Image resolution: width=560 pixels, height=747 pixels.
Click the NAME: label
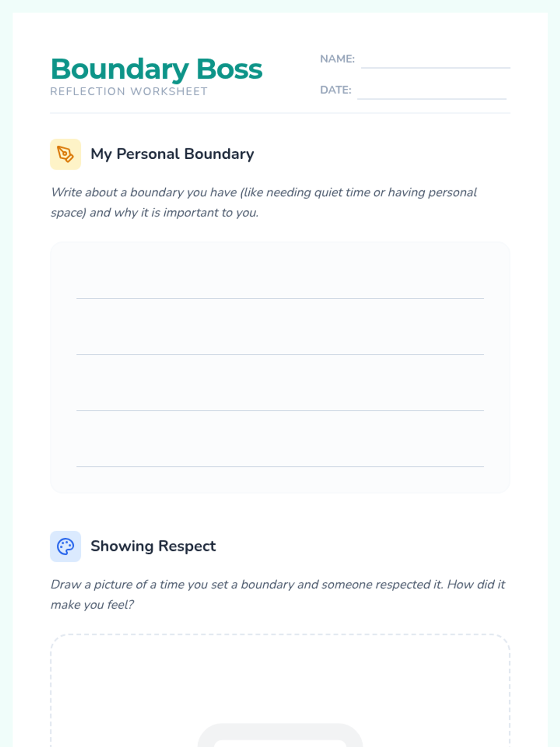pyautogui.click(x=337, y=59)
